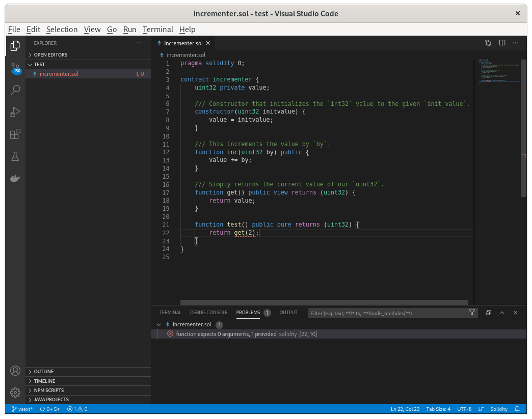Screen dimensions: 532x419
Task: Select incrementer.sol in the Explorer tree
Action: click(88, 74)
